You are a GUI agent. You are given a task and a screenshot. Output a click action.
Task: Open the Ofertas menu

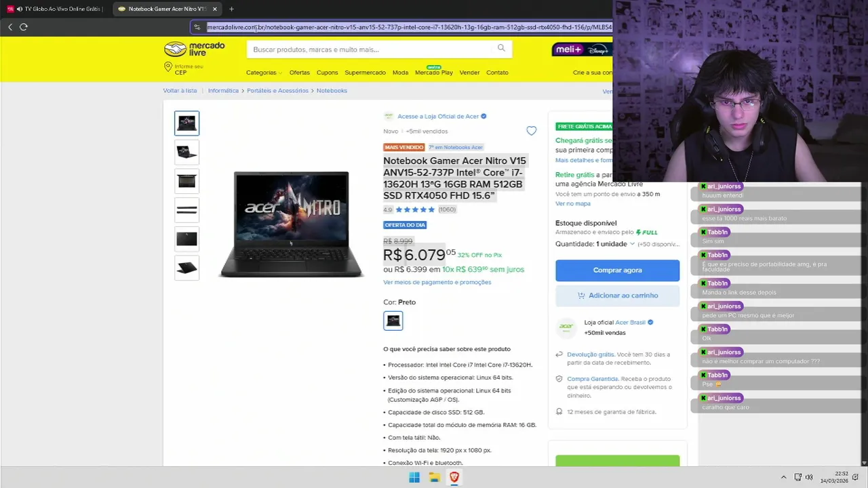[300, 73]
